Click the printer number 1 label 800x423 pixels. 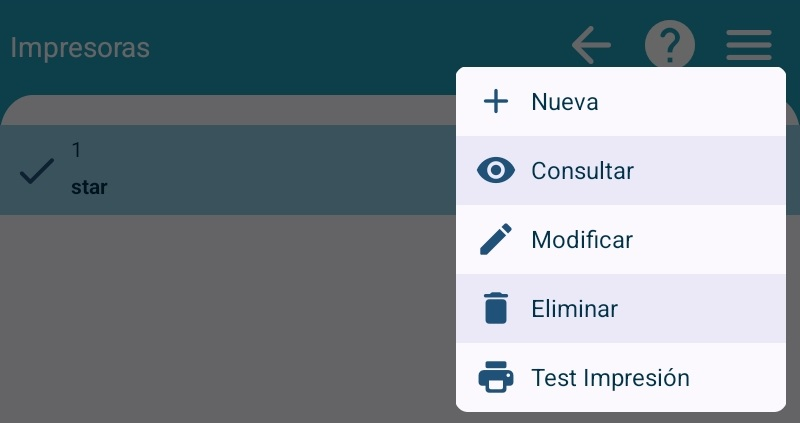(76, 150)
